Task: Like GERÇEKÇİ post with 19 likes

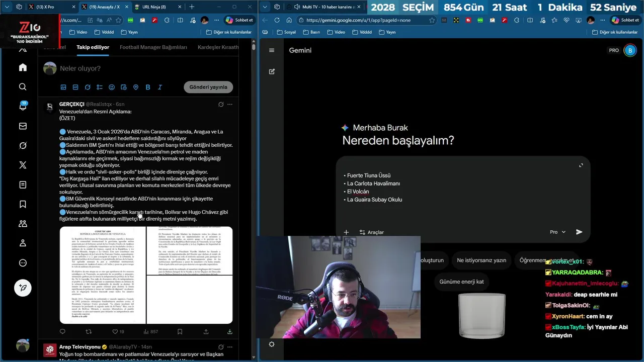Action: (118, 331)
